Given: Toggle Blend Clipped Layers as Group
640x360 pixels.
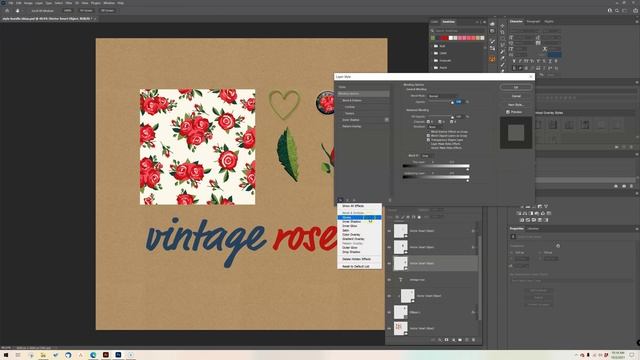Looking at the screenshot, I should click(428, 136).
